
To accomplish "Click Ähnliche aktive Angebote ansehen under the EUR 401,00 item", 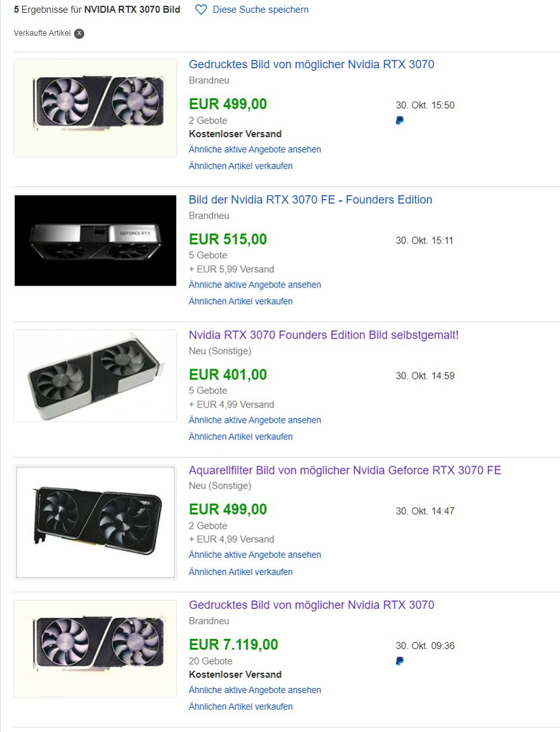I will point(254,420).
